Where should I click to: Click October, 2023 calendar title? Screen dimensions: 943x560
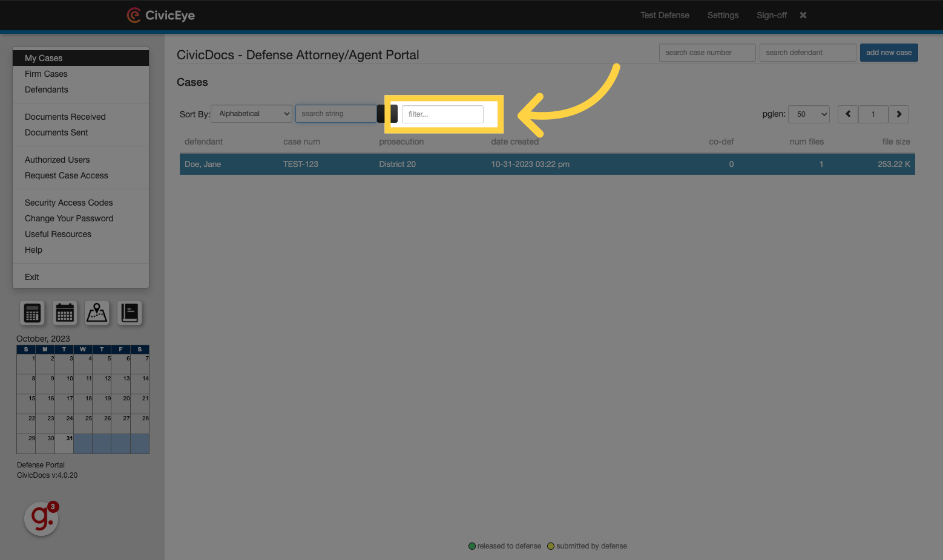(43, 339)
